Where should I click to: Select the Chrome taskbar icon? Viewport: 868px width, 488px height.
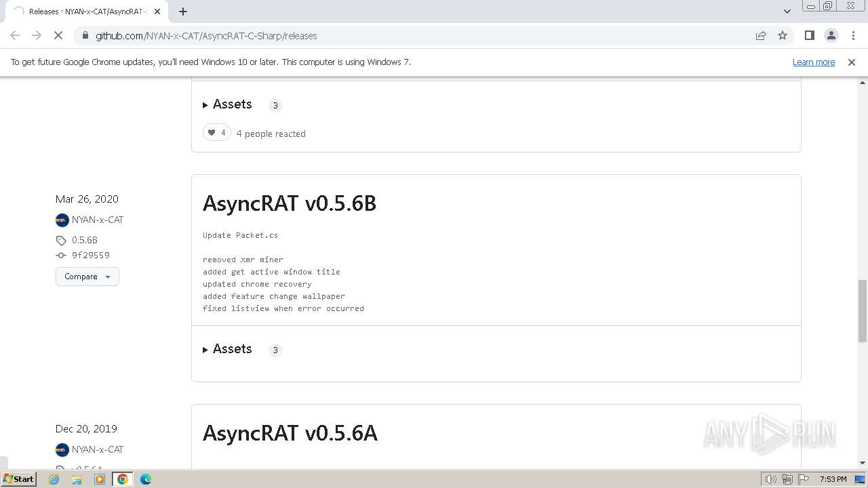click(x=123, y=479)
